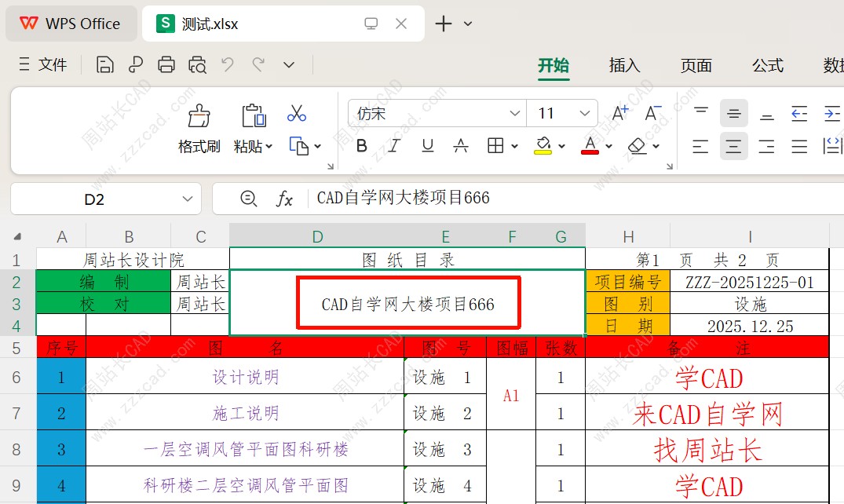
Task: Switch to the 插入 ribbon tab
Action: point(624,65)
